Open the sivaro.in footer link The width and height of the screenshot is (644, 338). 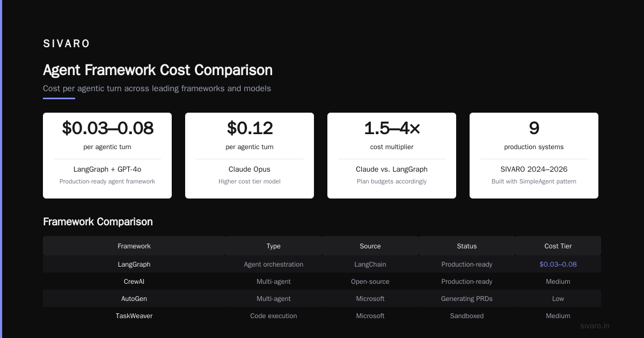click(595, 326)
